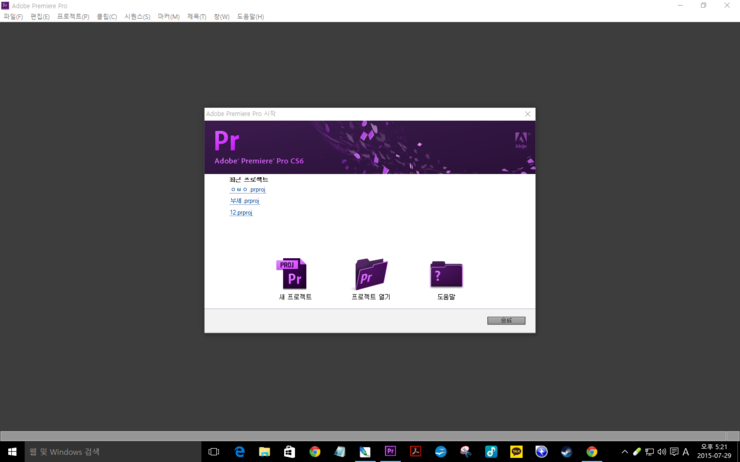
Task: Open the 클립(C) menu
Action: point(107,17)
